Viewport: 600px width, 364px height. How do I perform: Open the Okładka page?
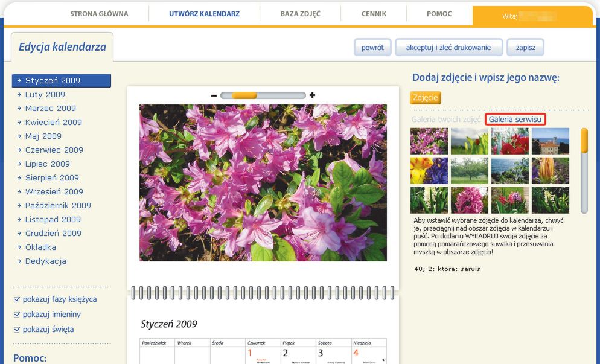click(40, 247)
